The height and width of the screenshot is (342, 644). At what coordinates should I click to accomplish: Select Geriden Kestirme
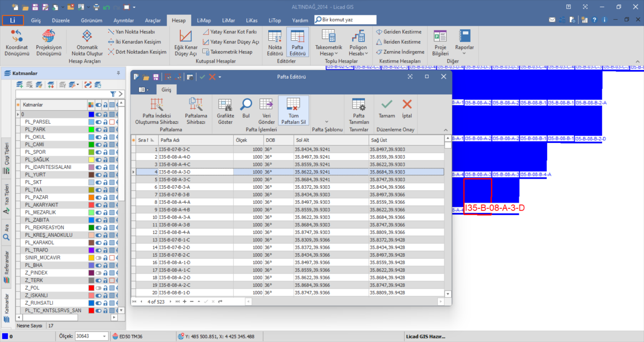399,32
